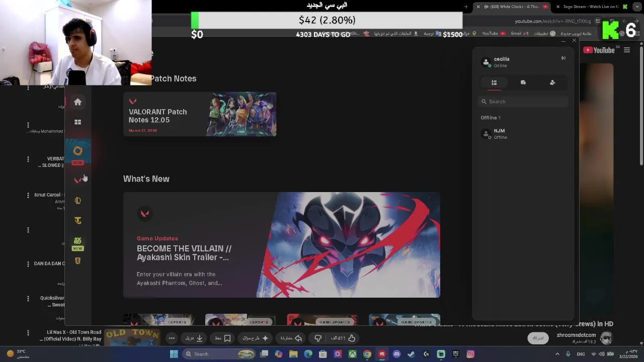
Task: Dislike the YouTube video
Action: coord(318,338)
